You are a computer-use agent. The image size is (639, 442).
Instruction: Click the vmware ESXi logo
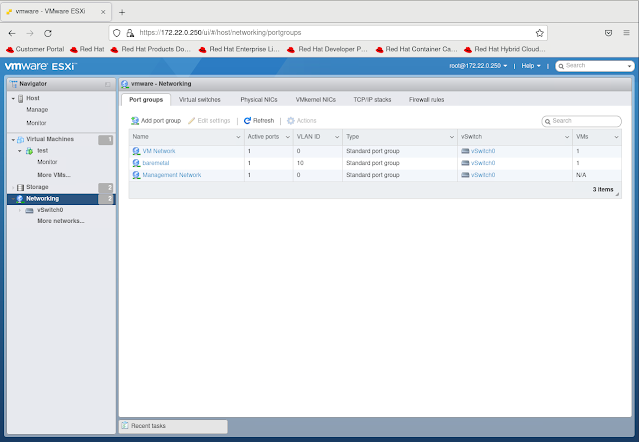tap(40, 66)
